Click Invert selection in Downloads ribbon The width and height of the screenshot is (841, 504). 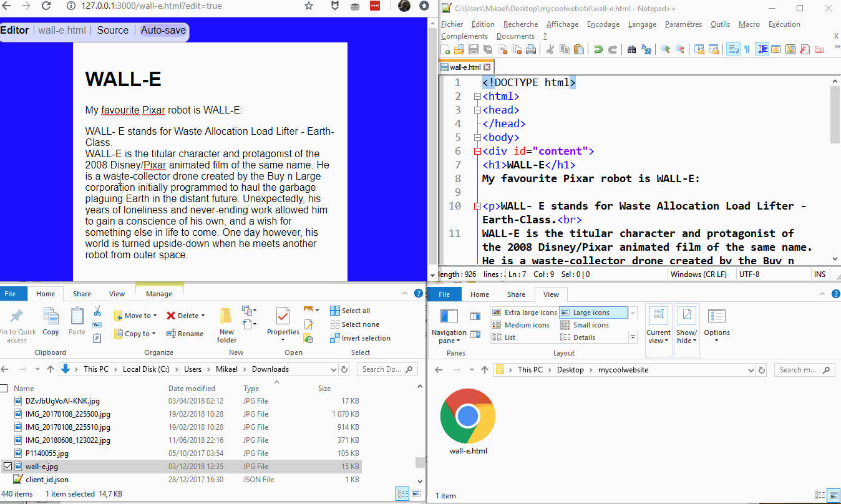(x=360, y=338)
